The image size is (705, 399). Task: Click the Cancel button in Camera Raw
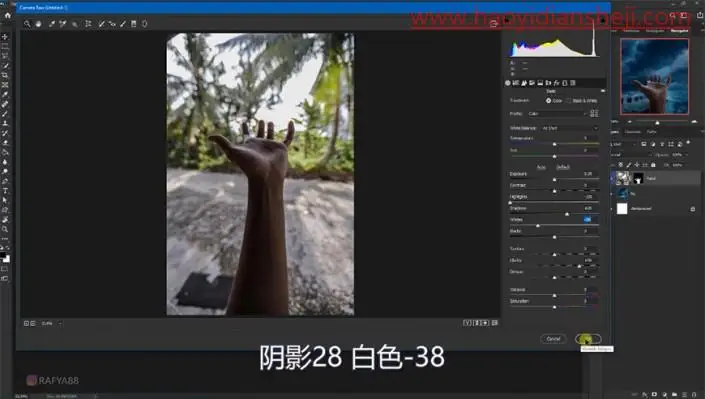click(x=553, y=339)
